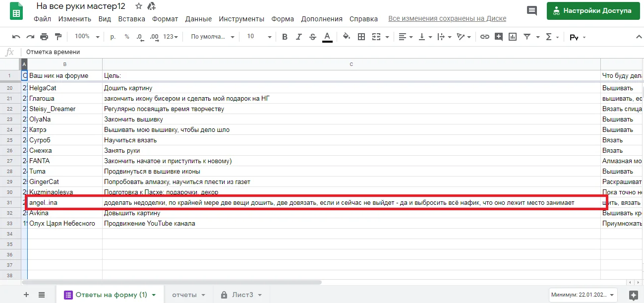Open the 100% zoom dropdown
The height and width of the screenshot is (303, 644).
[x=87, y=37]
